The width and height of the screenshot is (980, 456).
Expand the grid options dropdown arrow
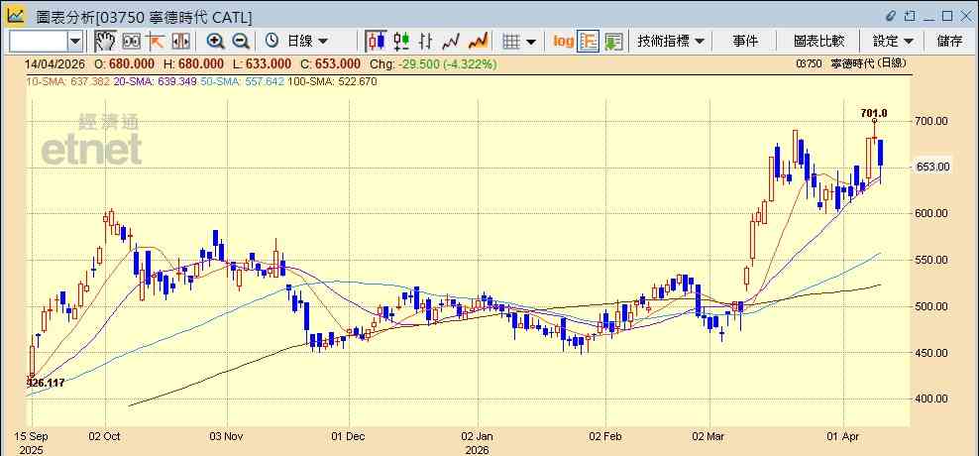531,42
